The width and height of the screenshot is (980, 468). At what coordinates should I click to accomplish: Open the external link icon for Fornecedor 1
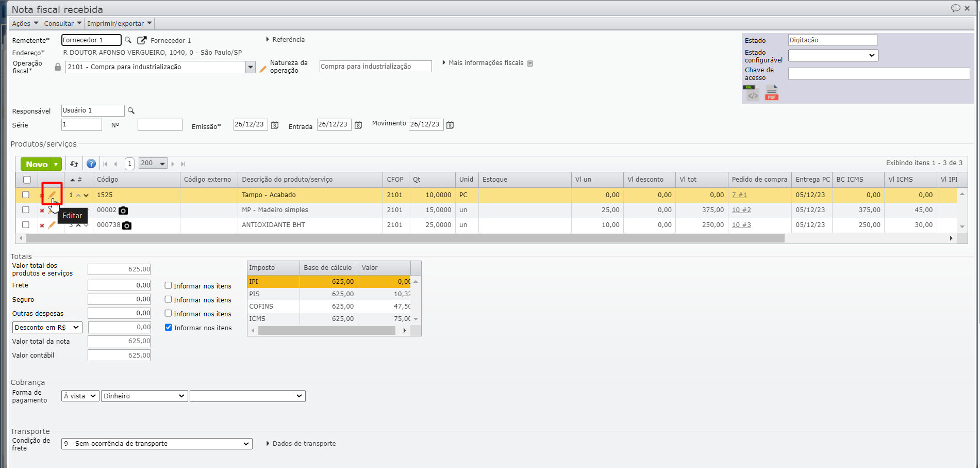click(142, 40)
